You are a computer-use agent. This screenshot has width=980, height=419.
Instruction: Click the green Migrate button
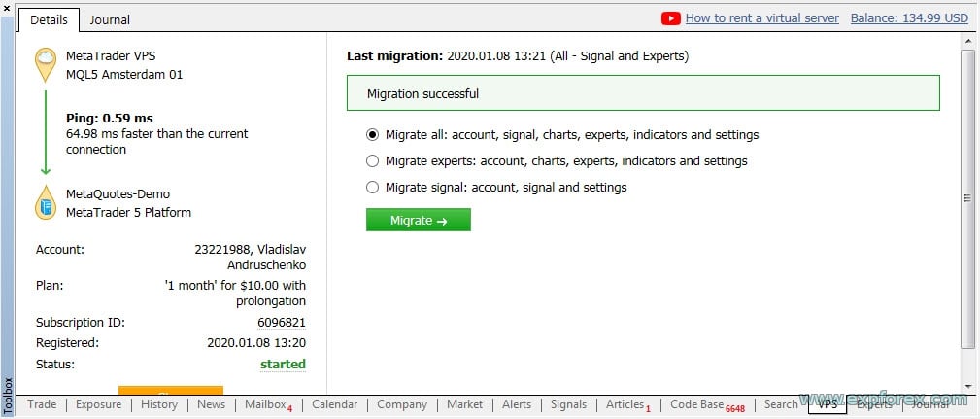pyautogui.click(x=418, y=220)
